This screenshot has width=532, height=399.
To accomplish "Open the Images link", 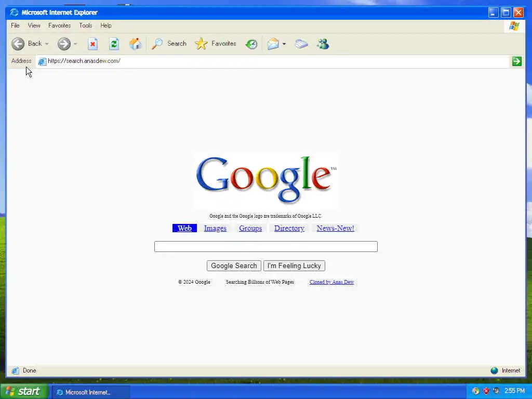I will click(215, 229).
